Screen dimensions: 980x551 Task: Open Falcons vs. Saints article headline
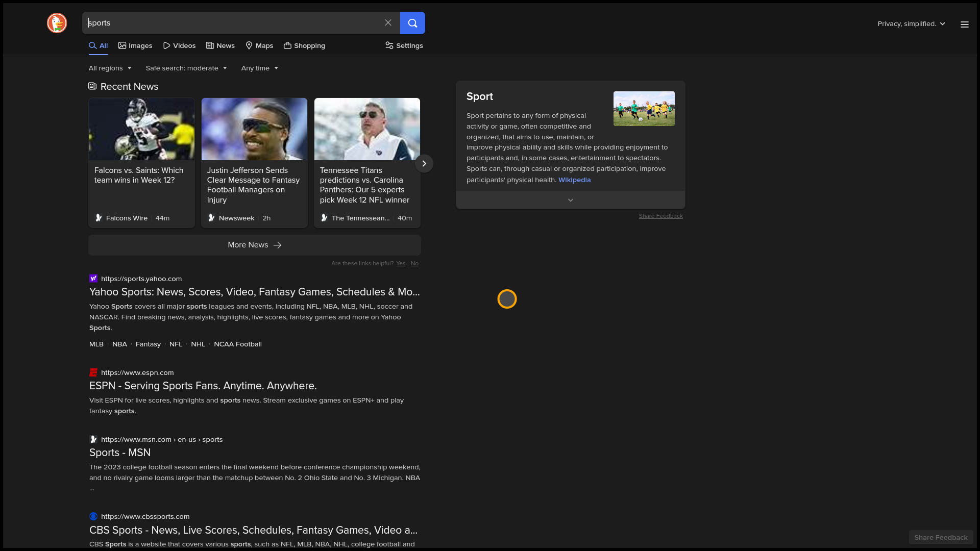coord(139,175)
